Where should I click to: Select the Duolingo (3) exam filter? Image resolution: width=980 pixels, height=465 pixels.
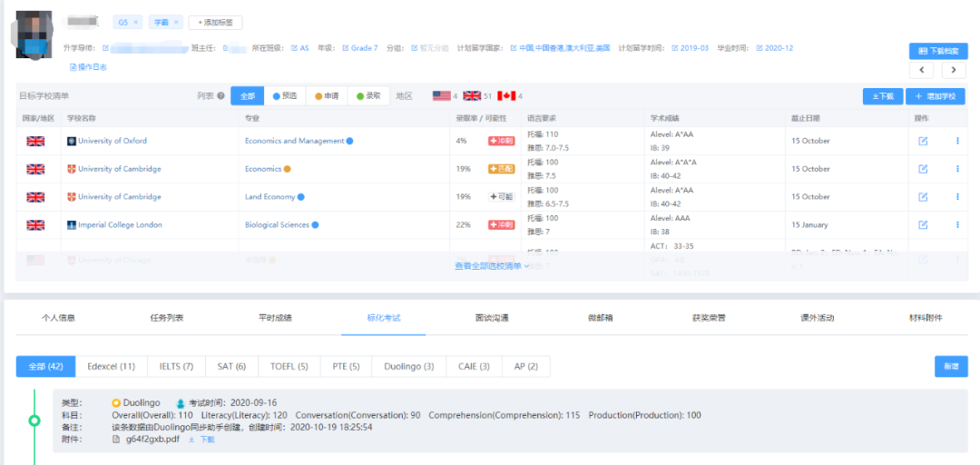[x=408, y=367]
